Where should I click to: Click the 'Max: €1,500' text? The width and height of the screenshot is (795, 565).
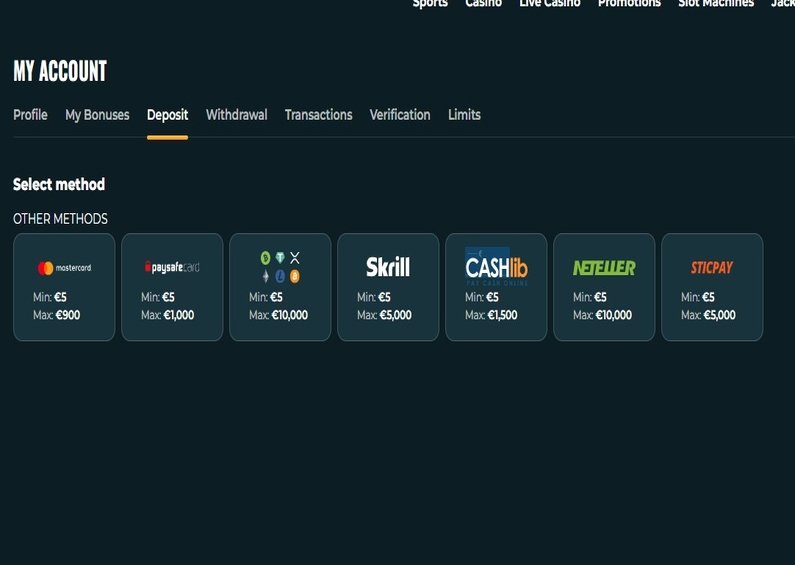(x=491, y=315)
